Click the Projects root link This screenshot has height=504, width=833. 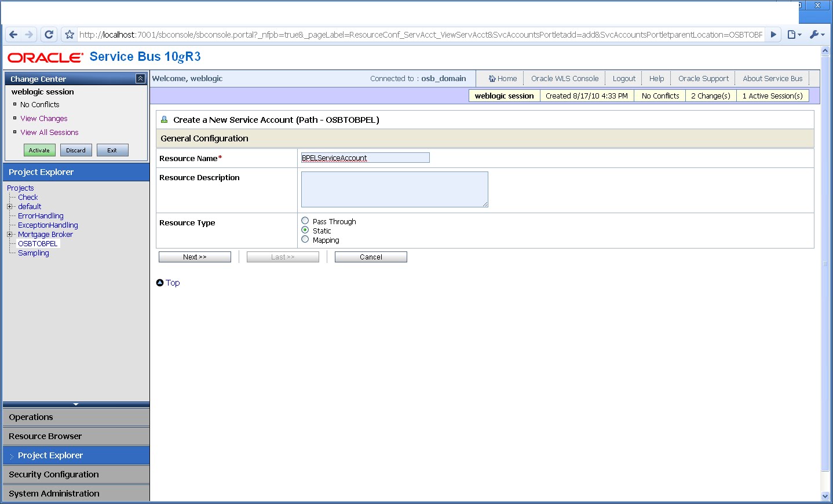(20, 188)
